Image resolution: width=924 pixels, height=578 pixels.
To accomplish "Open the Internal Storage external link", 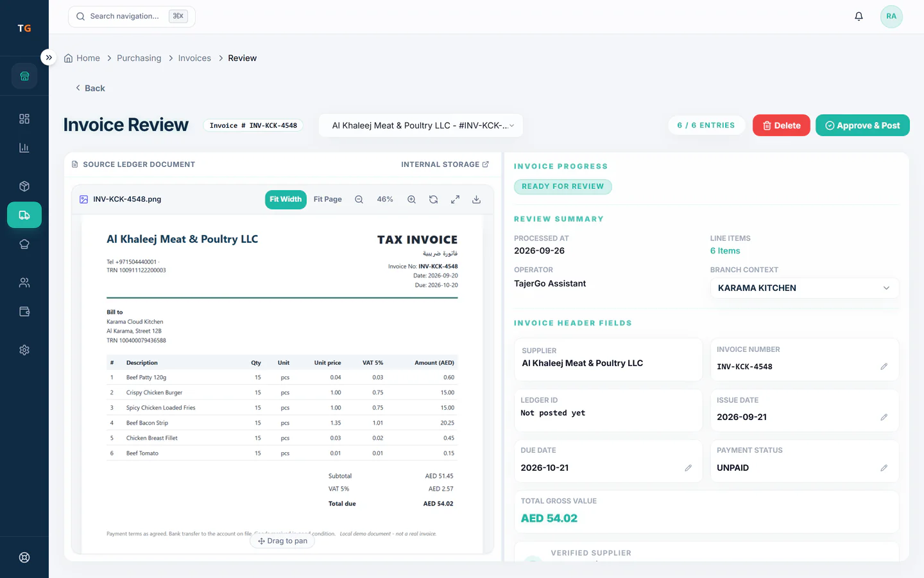I will pos(445,164).
